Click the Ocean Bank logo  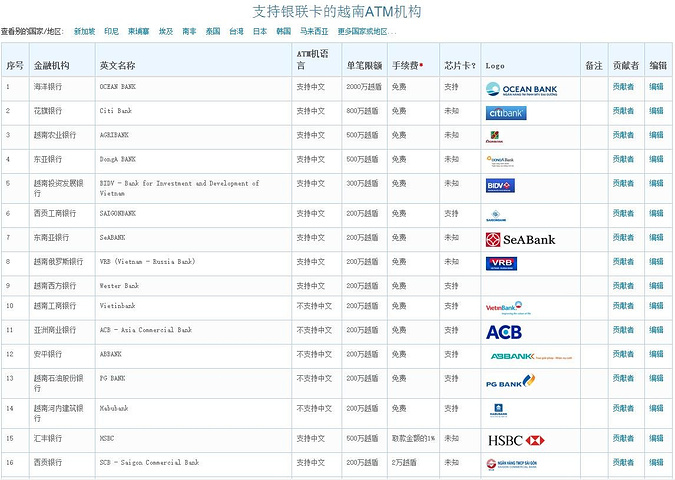tap(521, 89)
